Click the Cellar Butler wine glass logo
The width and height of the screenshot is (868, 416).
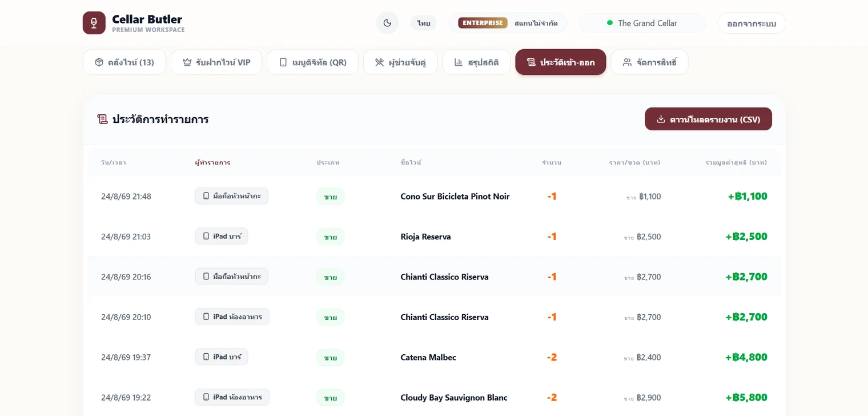coord(94,23)
